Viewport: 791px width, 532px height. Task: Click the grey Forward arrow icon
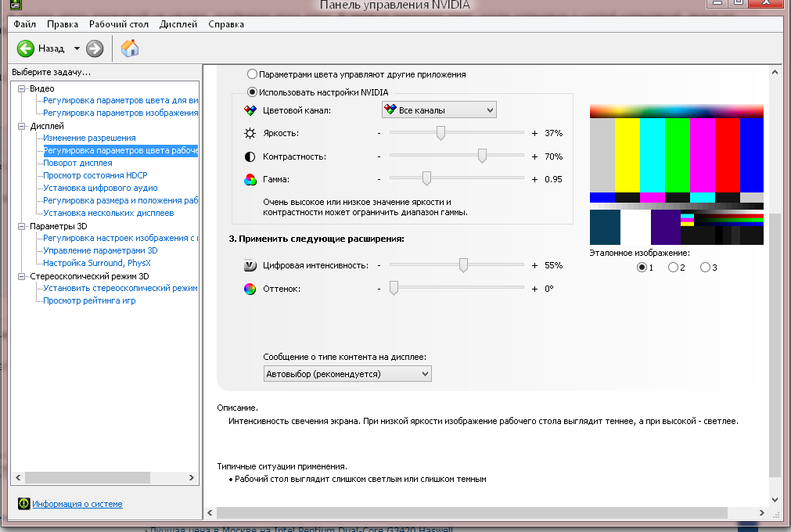coord(95,49)
